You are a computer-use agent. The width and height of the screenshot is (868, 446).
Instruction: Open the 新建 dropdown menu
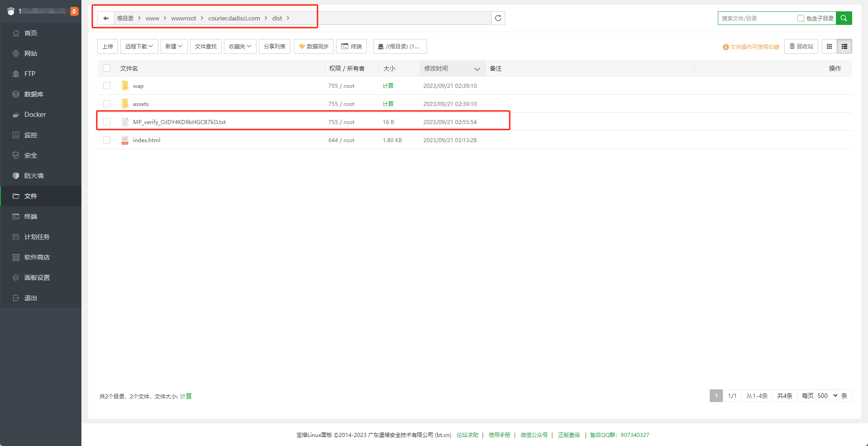click(x=174, y=46)
